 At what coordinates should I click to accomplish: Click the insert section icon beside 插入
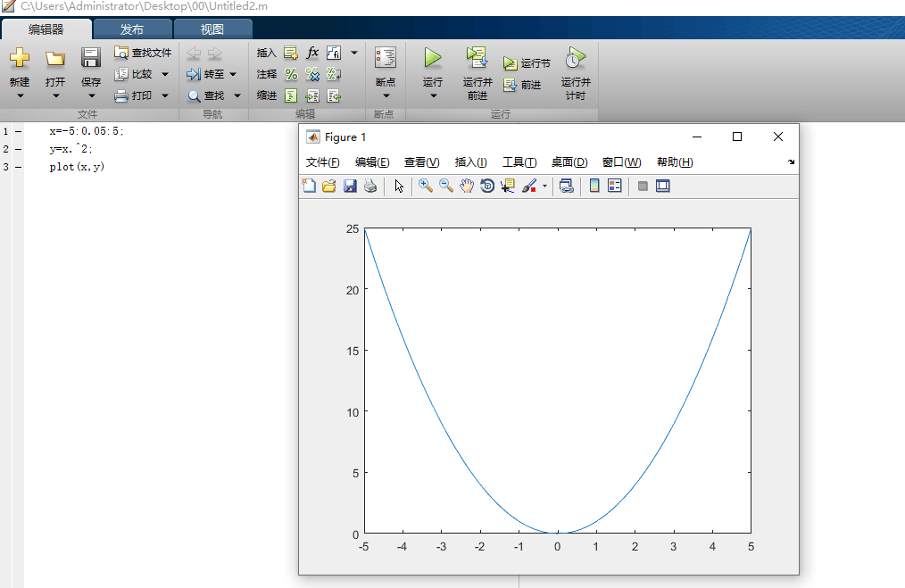tap(291, 53)
